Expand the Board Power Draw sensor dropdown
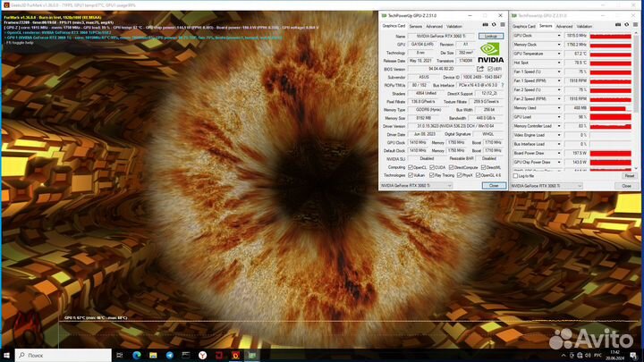The image size is (644, 362). [558, 153]
